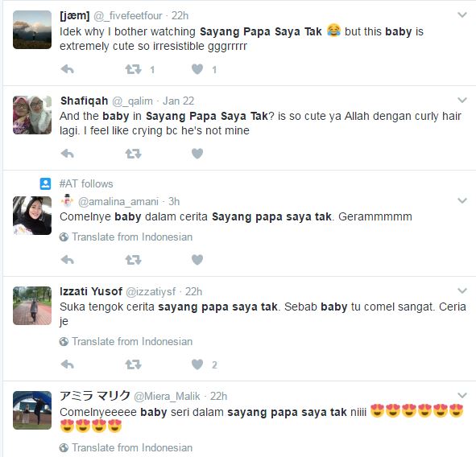Screen dimensions: 476x457
Task: Retweet the @_fivefeetfour tweet about Sayang Papa
Action: (x=133, y=69)
